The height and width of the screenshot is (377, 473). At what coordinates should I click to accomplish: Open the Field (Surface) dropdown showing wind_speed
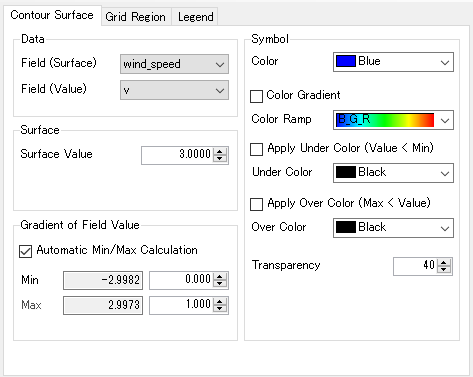tap(174, 64)
